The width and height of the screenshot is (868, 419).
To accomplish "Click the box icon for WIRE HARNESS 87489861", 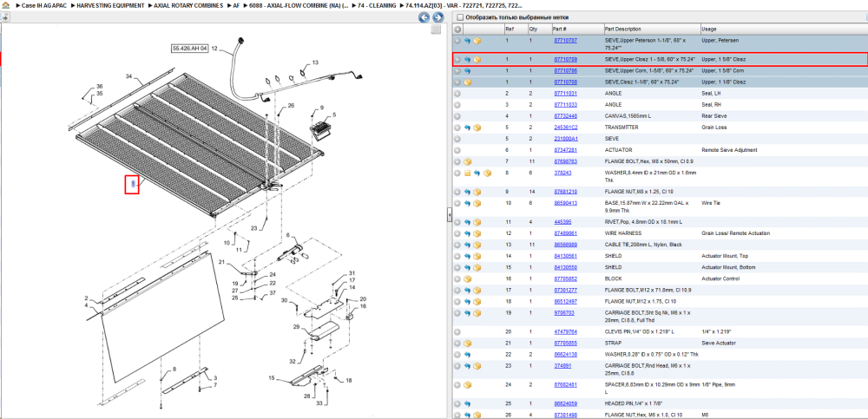I will coord(477,233).
